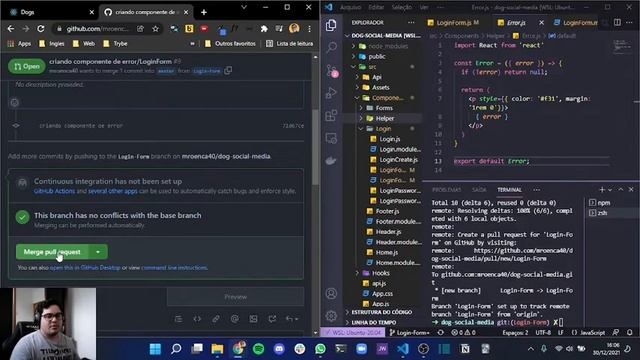Click the split editor icon
Image resolution: width=640 pixels, height=360 pixels.
point(617,22)
